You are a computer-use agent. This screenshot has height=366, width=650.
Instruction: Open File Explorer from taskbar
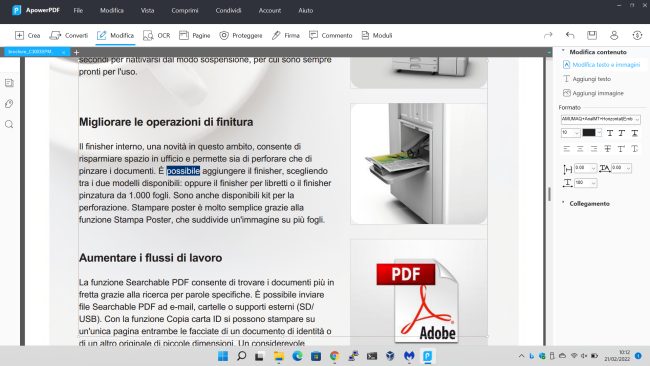(279, 356)
